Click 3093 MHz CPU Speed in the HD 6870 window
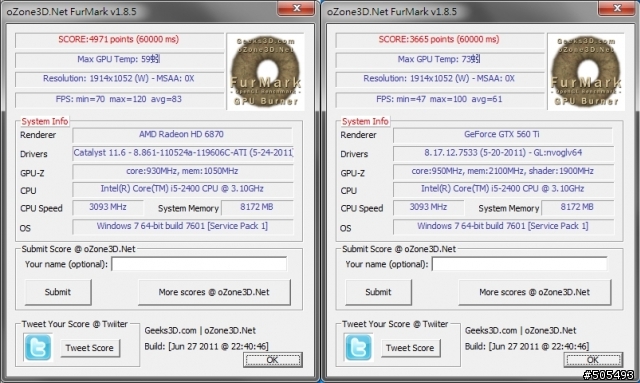The width and height of the screenshot is (640, 383). [108, 207]
